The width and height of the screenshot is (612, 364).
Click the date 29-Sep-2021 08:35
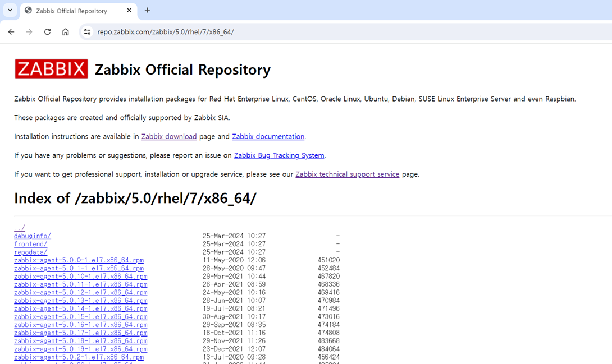234,325
